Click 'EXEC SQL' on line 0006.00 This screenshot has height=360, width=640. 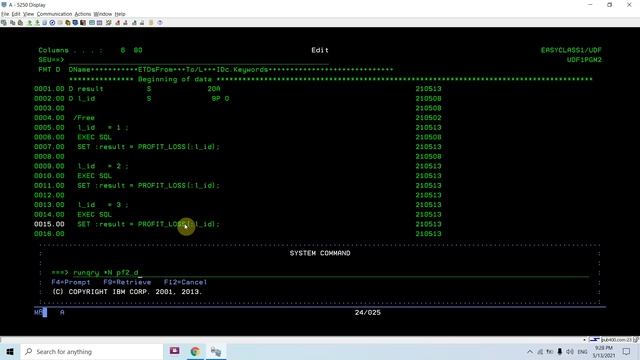(94, 137)
